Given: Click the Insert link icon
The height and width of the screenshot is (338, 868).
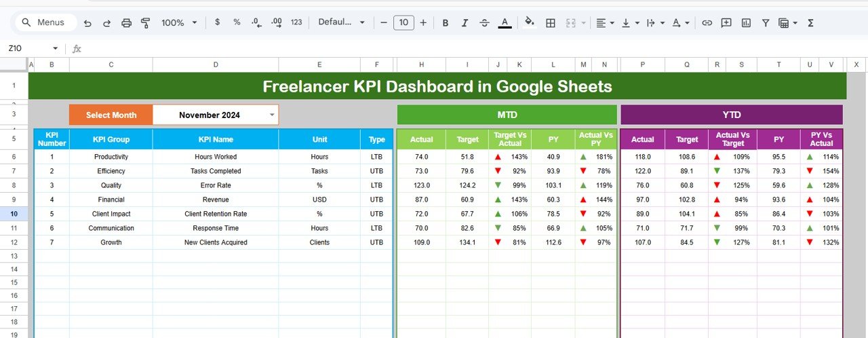Looking at the screenshot, I should coord(707,22).
